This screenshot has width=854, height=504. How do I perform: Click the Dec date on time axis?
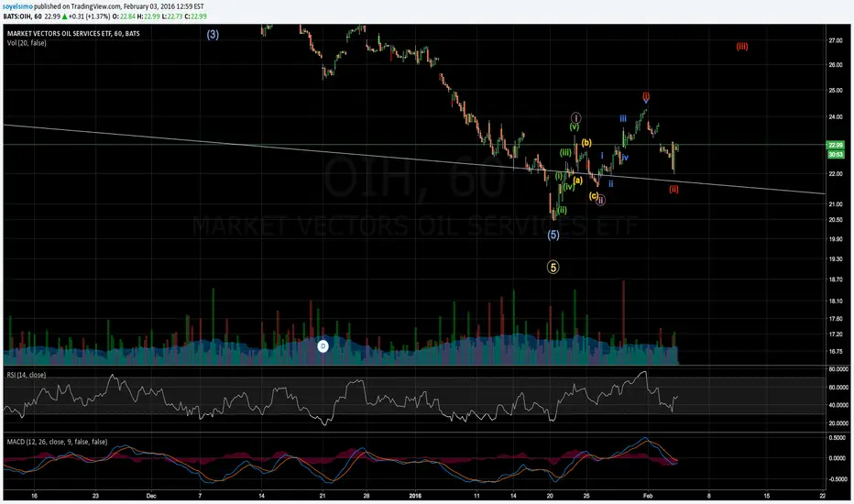(151, 496)
